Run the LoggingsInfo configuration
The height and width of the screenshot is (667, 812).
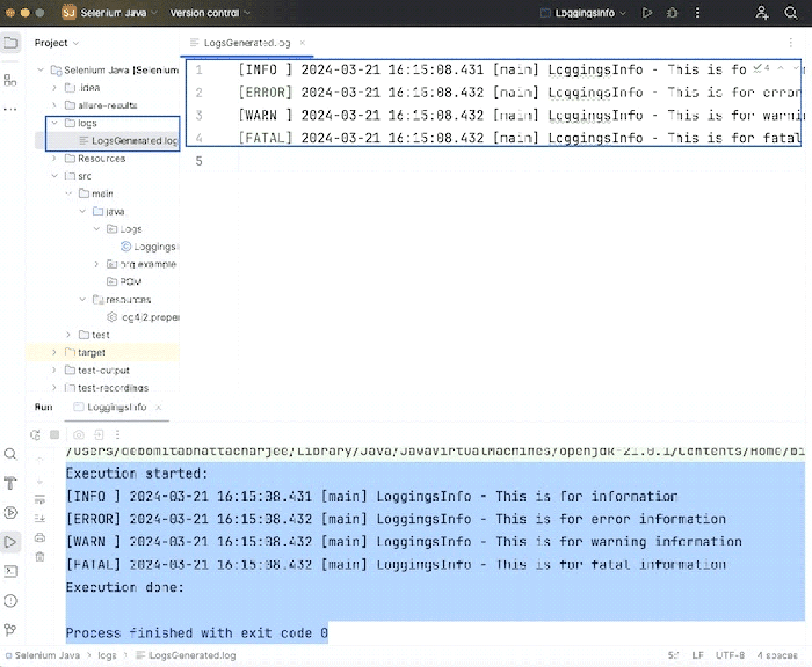pos(647,13)
